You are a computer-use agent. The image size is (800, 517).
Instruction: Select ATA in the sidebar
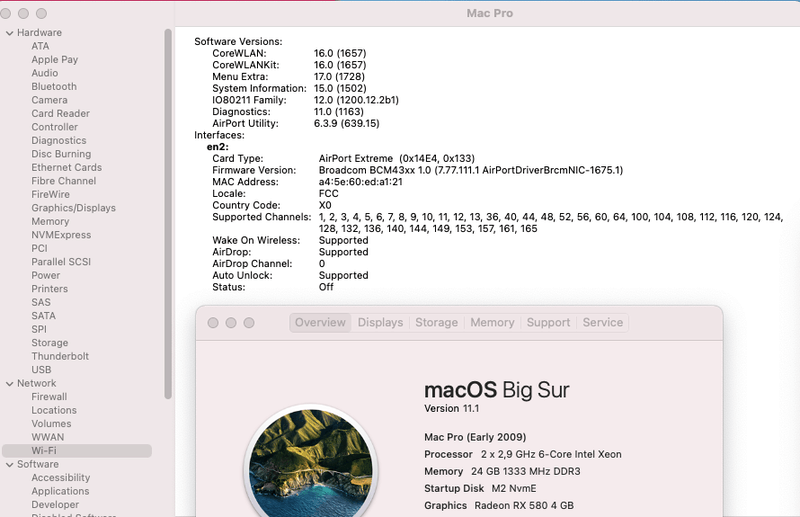pyautogui.click(x=40, y=46)
